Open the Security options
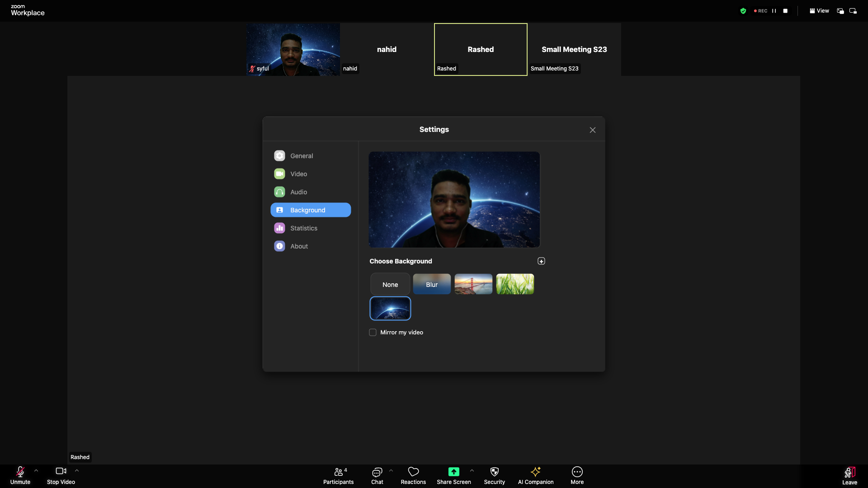Viewport: 868px width, 488px height. coord(495,476)
